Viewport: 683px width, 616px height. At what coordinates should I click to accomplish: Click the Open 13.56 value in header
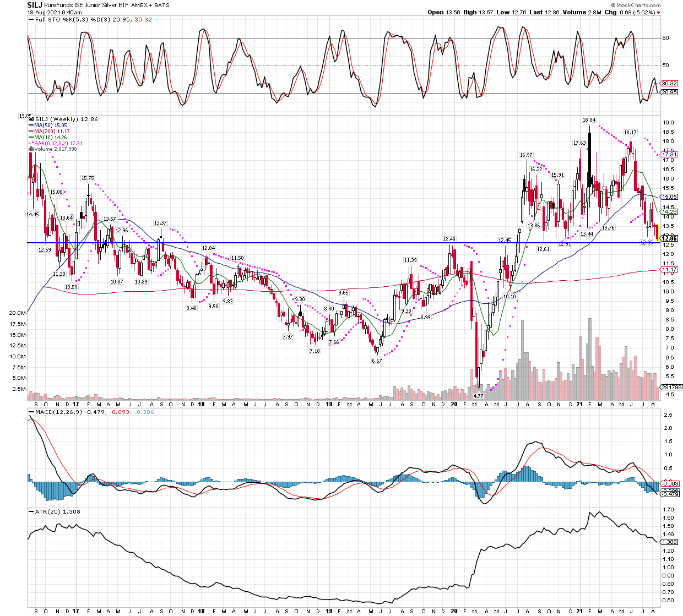tap(443, 12)
